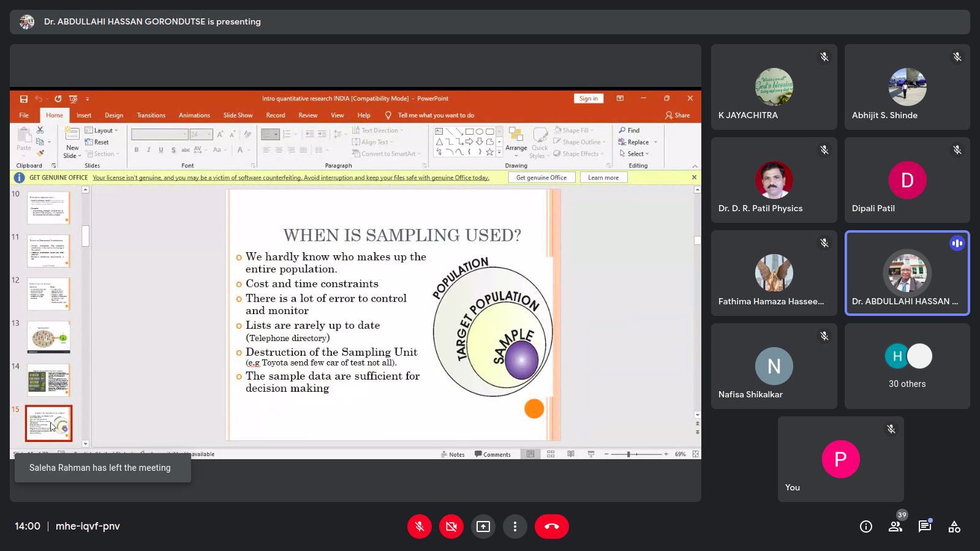
Task: Select K JAYACHITRA participant tile
Action: tap(774, 87)
